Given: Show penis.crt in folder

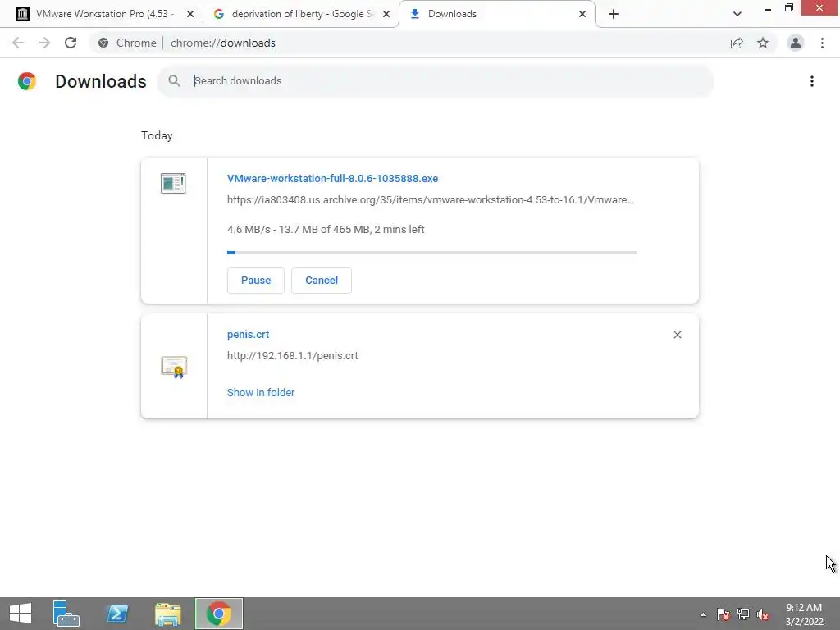Looking at the screenshot, I should click(x=261, y=393).
